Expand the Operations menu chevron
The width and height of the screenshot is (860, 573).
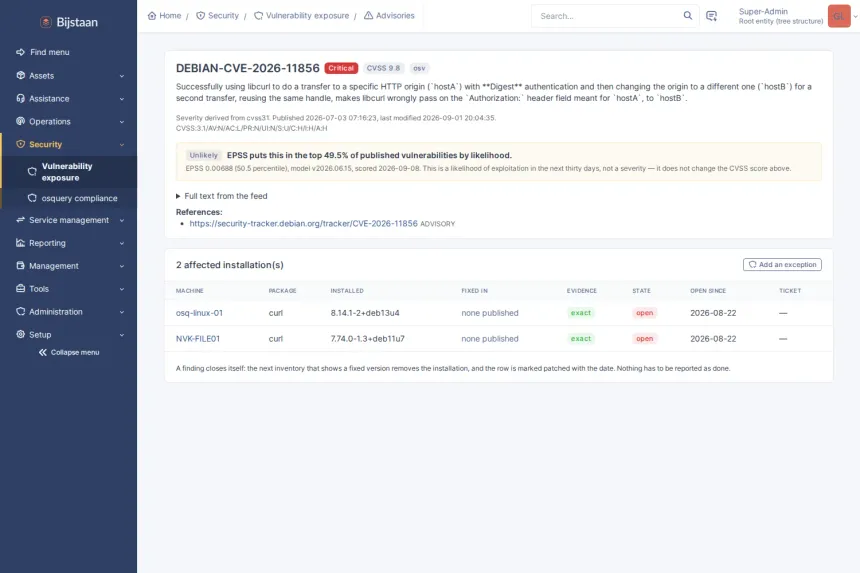click(122, 122)
